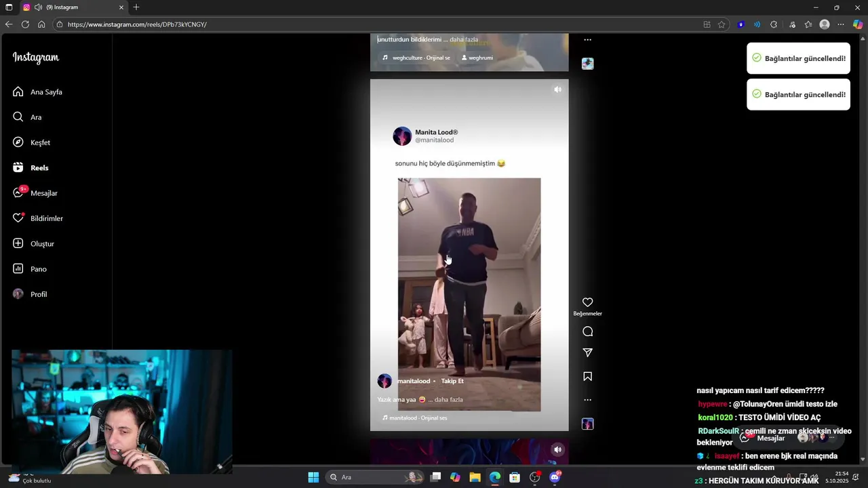The image size is (868, 488).
Task: Open Copilot from the browser toolbar
Action: tap(858, 24)
